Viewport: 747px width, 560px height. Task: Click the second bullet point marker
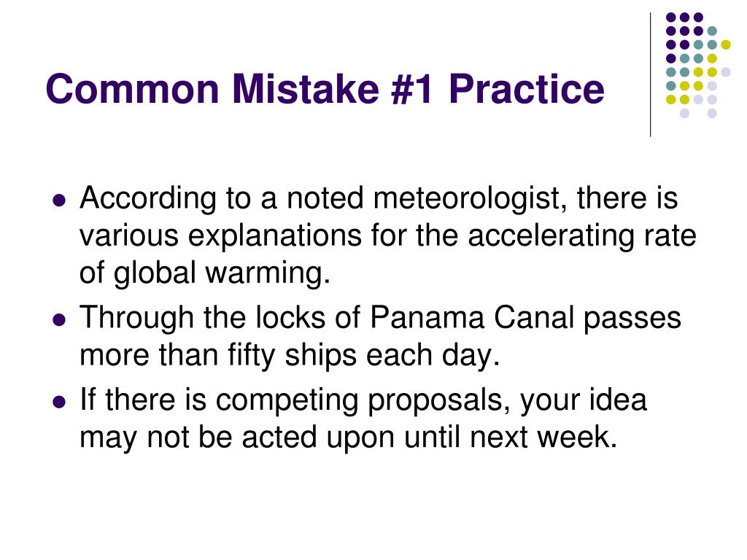[59, 319]
